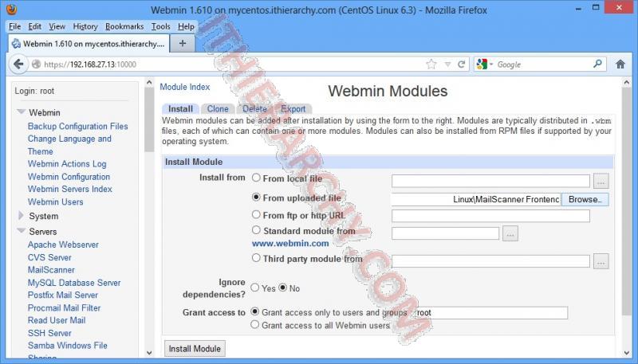This screenshot has height=364, width=638.
Task: Open the Edit menu
Action: coord(34,26)
